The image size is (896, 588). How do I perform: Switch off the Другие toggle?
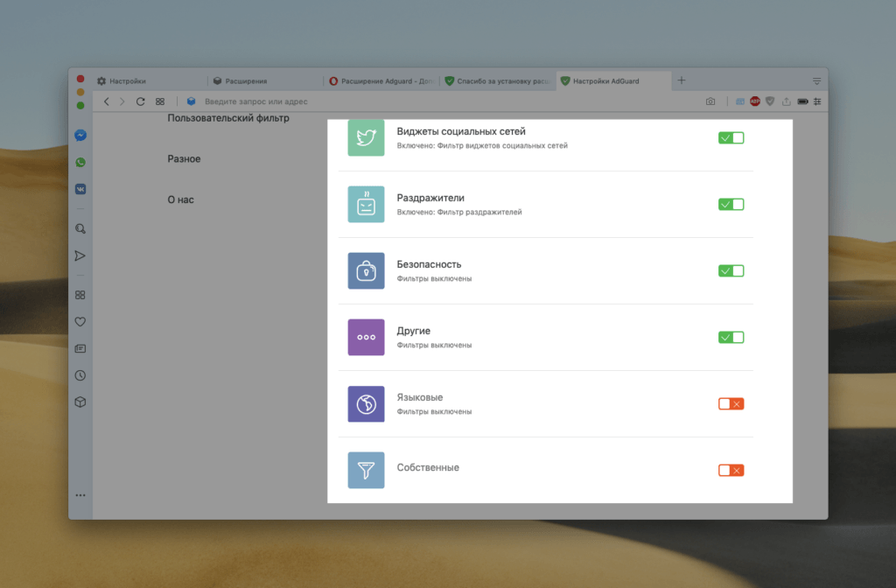731,337
